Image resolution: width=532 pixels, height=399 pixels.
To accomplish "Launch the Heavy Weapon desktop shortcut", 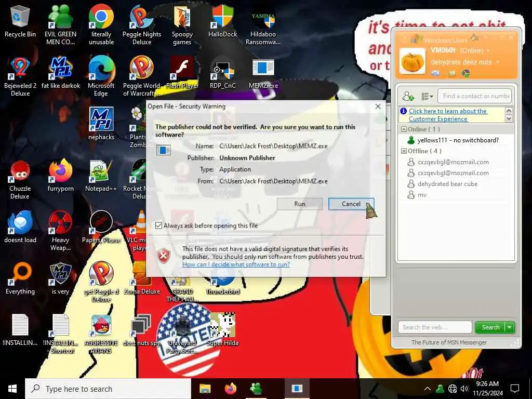I will (60, 231).
